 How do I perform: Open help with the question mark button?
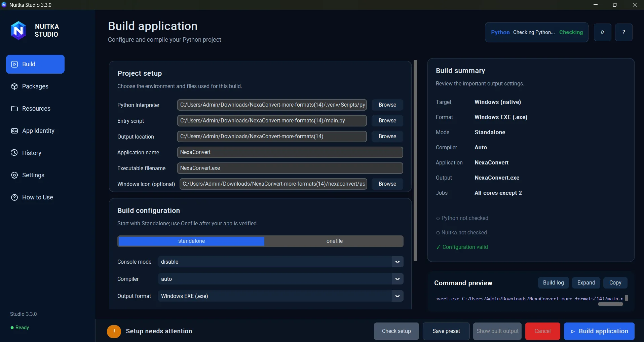pyautogui.click(x=624, y=32)
